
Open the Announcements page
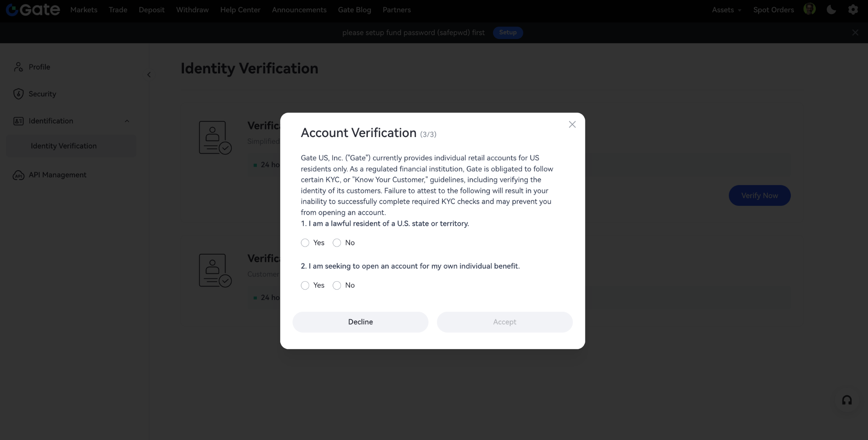[x=299, y=10]
